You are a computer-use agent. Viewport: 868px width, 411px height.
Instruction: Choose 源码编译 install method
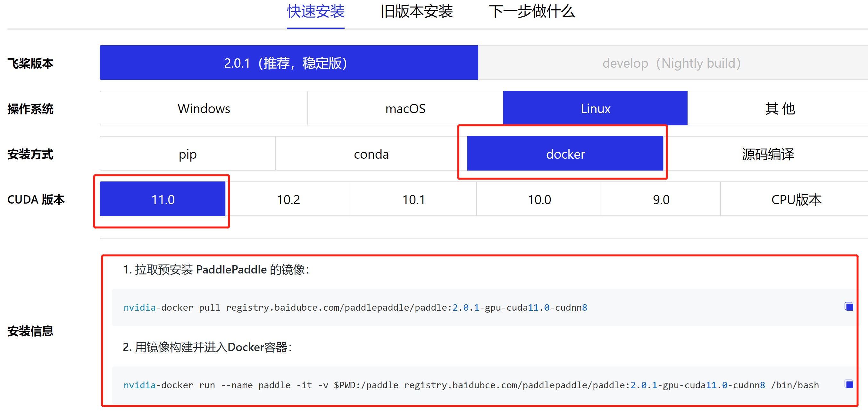coord(768,154)
